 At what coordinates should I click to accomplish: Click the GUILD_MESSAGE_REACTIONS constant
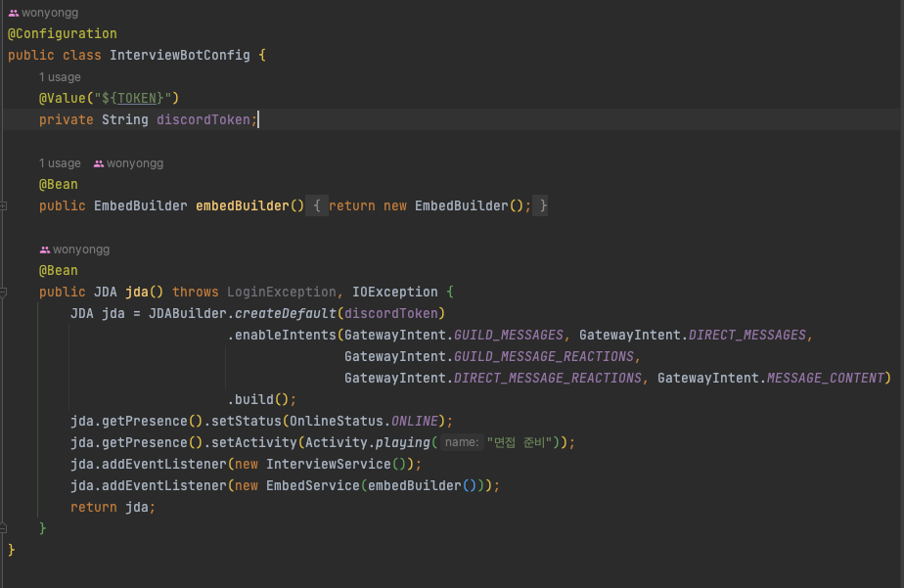(x=544, y=357)
